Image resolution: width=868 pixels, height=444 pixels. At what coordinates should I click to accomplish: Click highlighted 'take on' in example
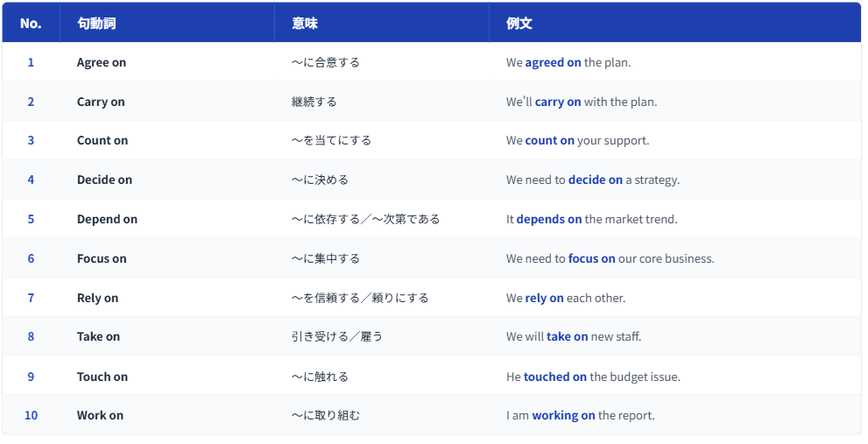coord(567,337)
